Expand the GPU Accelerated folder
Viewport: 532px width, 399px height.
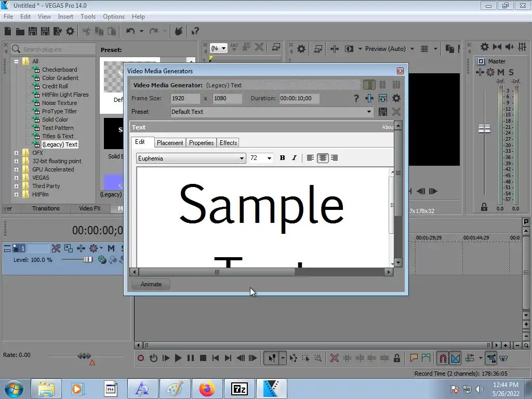coord(16,170)
